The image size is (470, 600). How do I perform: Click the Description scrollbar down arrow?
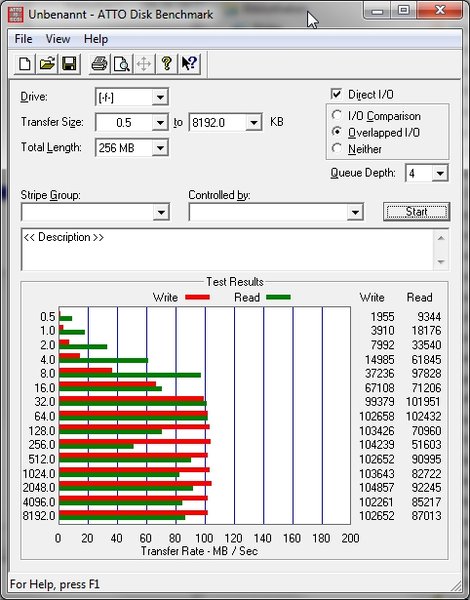point(441,262)
